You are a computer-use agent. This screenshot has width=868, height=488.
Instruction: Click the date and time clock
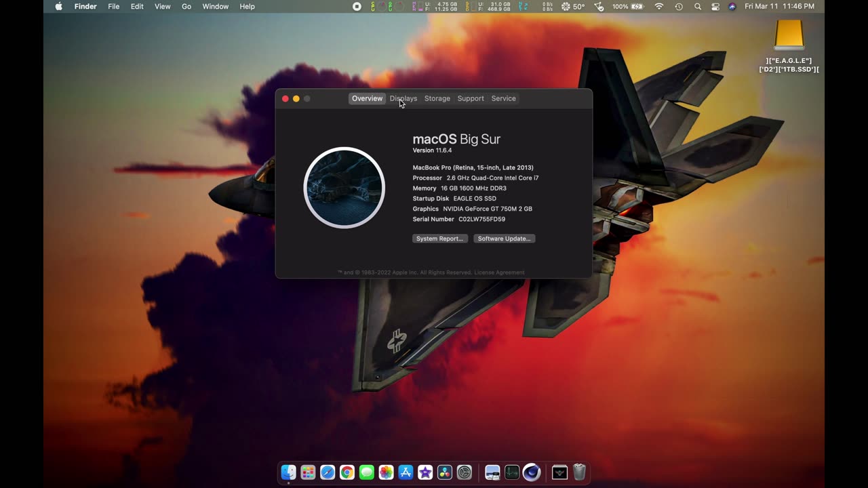point(779,6)
